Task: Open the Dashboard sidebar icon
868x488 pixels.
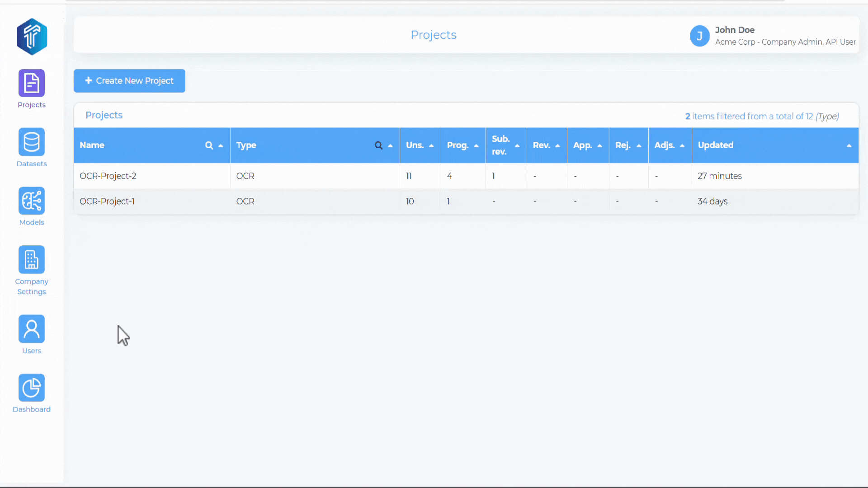Action: [x=32, y=388]
